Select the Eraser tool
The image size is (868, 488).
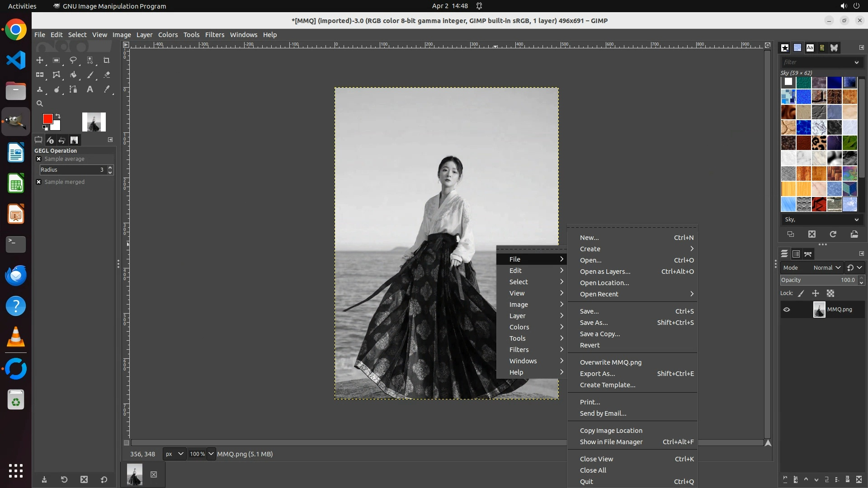point(107,75)
